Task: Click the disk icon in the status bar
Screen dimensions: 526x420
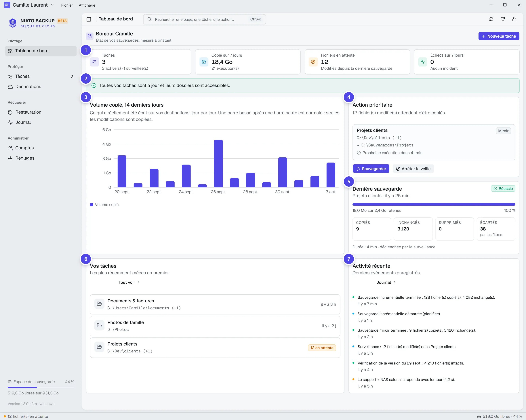Action: click(x=479, y=416)
